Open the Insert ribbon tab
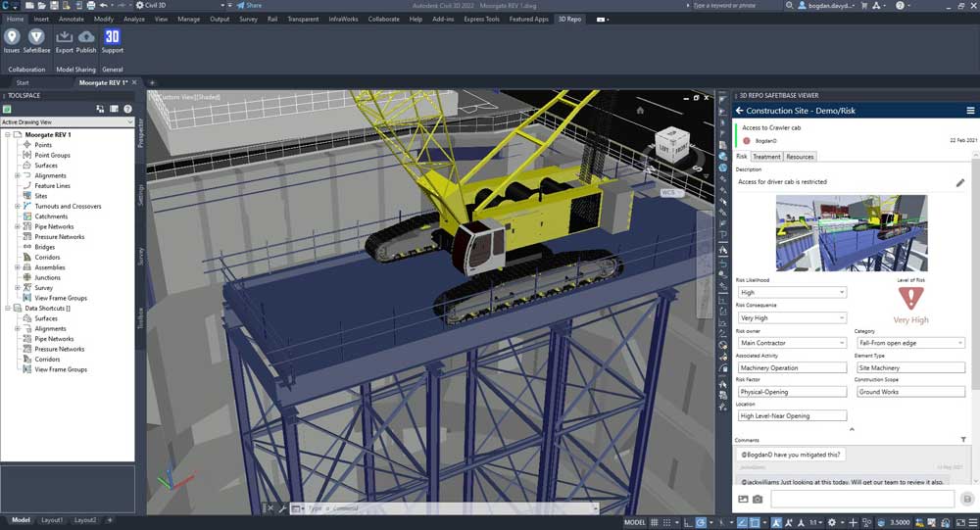Image resolution: width=980 pixels, height=530 pixels. [x=41, y=20]
